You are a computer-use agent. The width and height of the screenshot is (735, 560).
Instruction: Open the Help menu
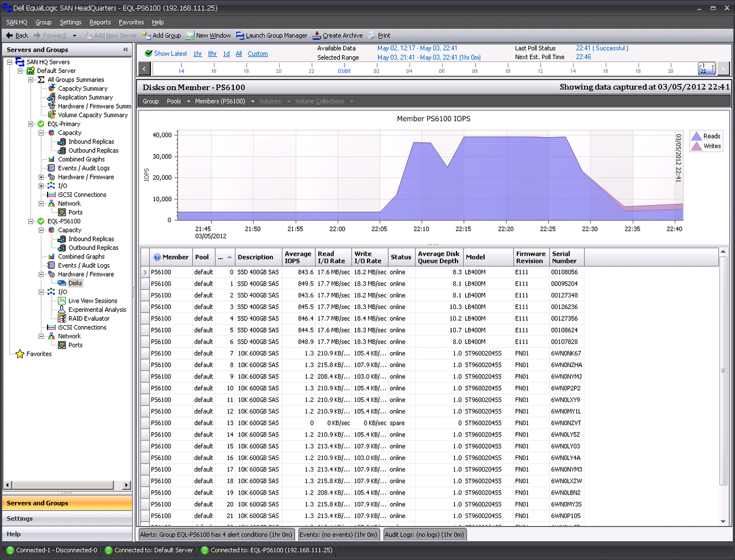[x=158, y=22]
